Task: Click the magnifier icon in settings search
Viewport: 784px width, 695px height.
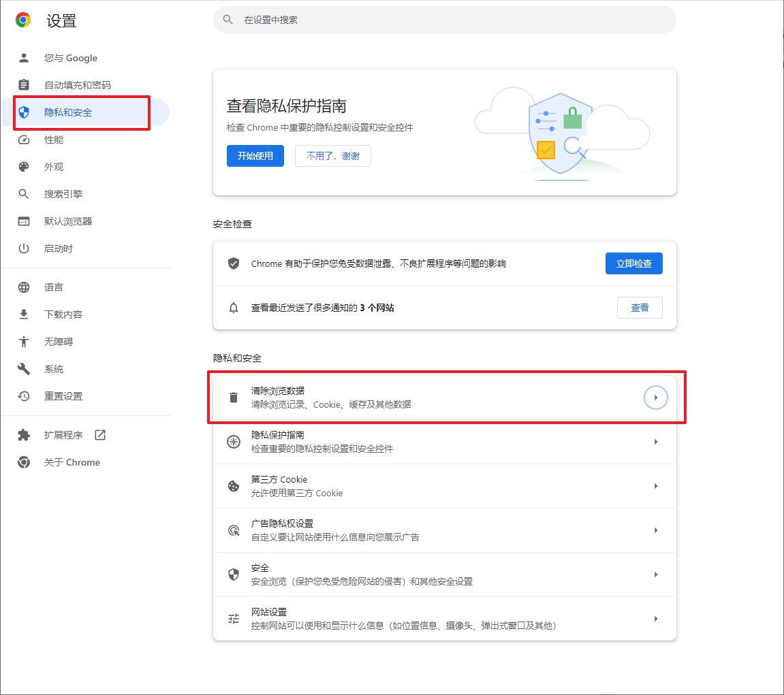Action: tap(228, 20)
